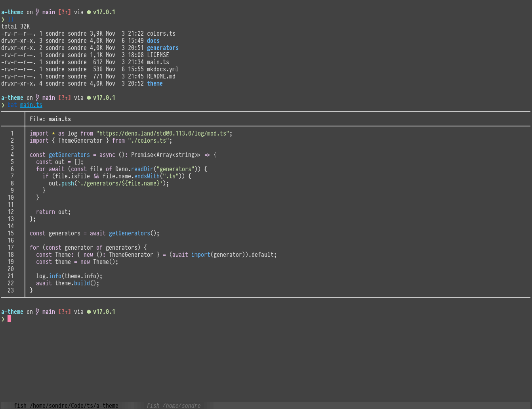Click the generators directory name in the listing

point(162,48)
